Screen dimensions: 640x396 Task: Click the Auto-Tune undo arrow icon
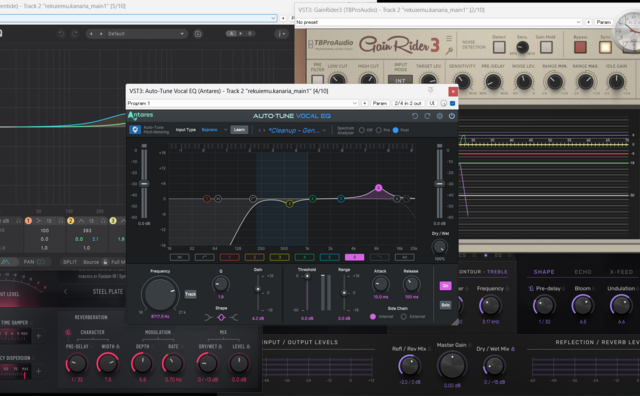(415, 116)
